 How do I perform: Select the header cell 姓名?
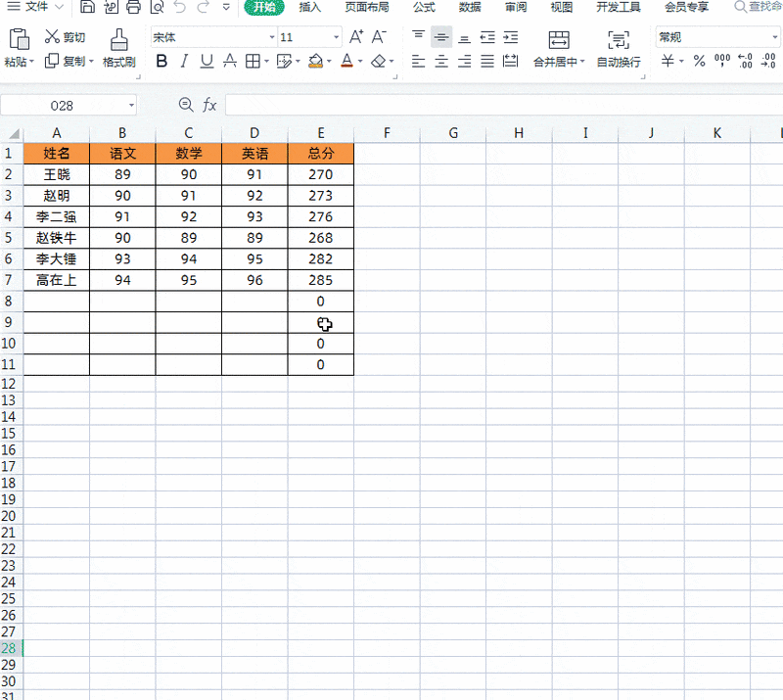click(x=57, y=154)
